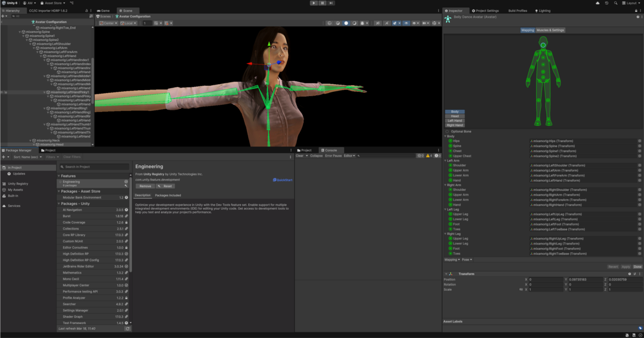Open object picker for Hips transform
Image resolution: width=644 pixels, height=338 pixels.
[639, 141]
